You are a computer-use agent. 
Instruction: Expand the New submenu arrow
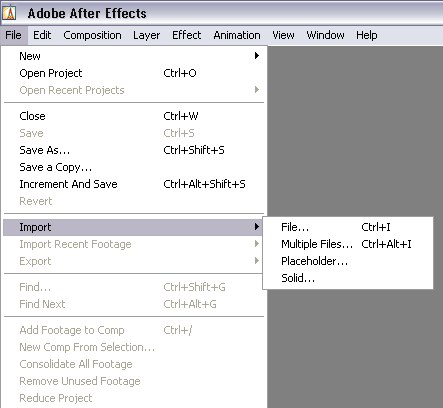pyautogui.click(x=257, y=56)
